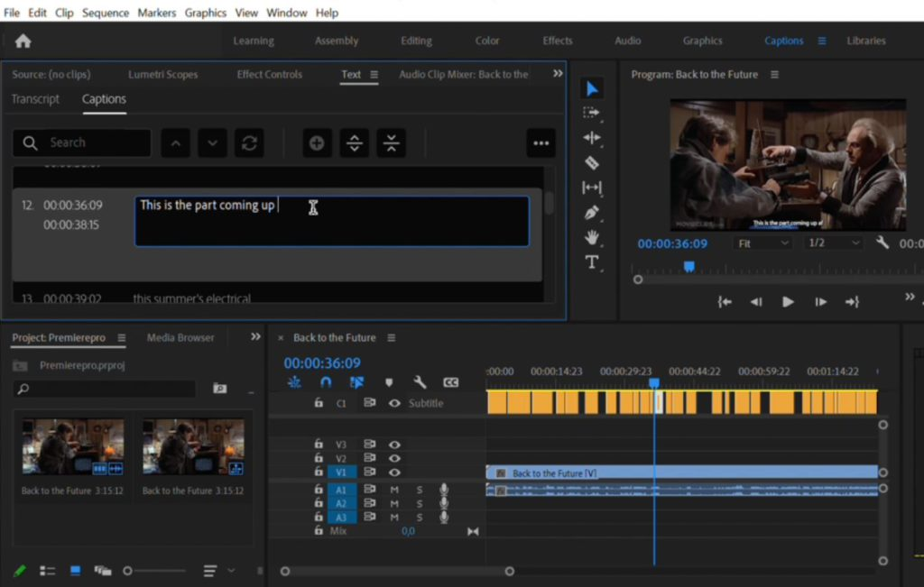Go to previous caption search result
The height and width of the screenshot is (587, 924).
click(x=176, y=143)
